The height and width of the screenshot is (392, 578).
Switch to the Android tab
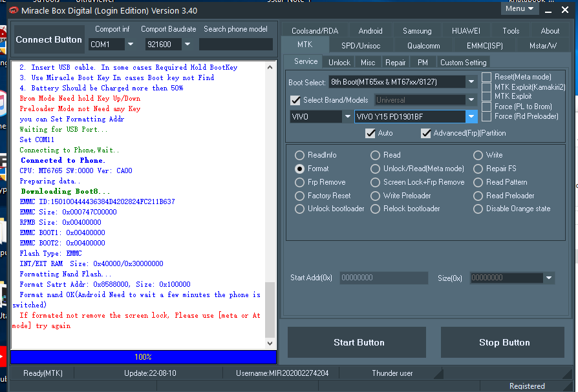(x=370, y=31)
